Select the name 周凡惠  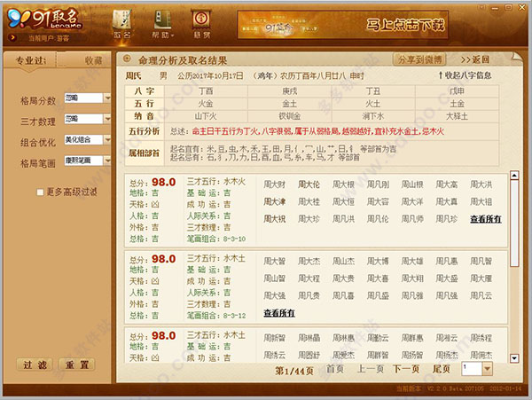[447, 262]
